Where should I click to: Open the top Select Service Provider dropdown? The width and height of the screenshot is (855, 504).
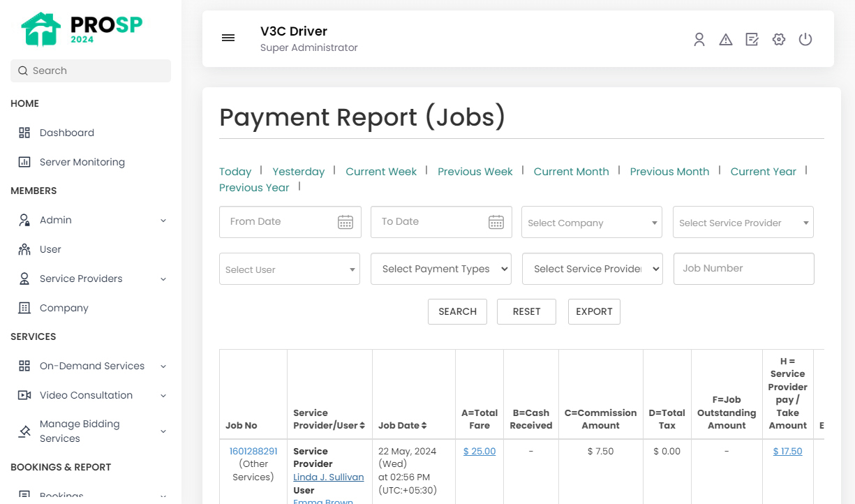tap(743, 223)
